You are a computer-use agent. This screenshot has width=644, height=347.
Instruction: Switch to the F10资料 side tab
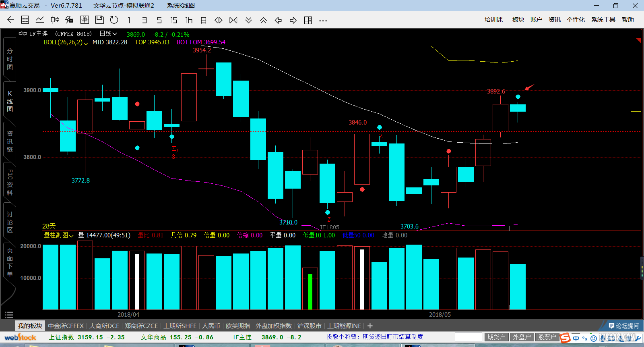pos(10,183)
